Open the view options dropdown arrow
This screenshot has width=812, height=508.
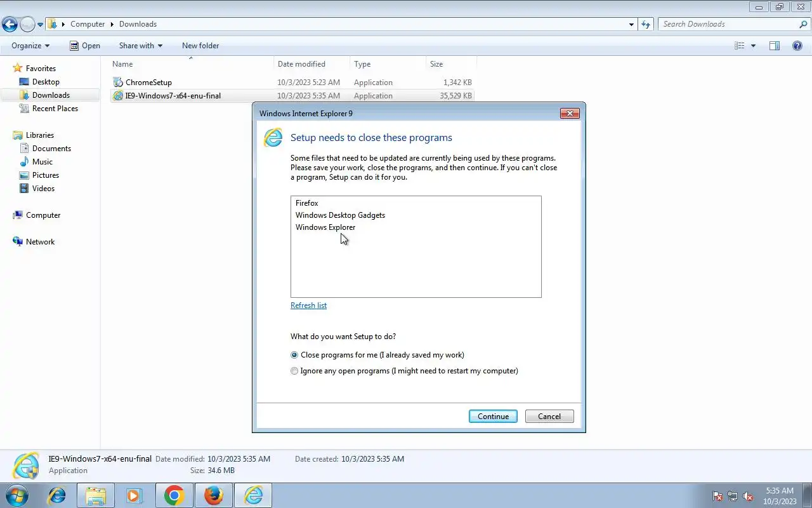pyautogui.click(x=753, y=46)
